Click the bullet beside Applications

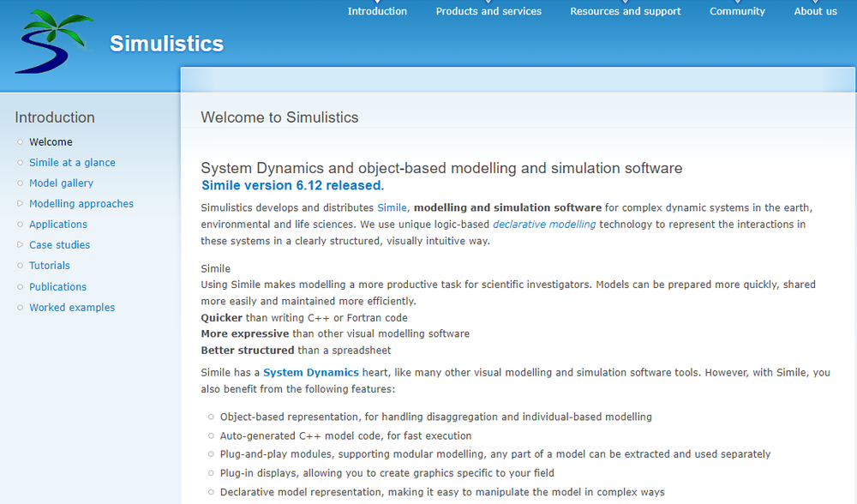(21, 224)
